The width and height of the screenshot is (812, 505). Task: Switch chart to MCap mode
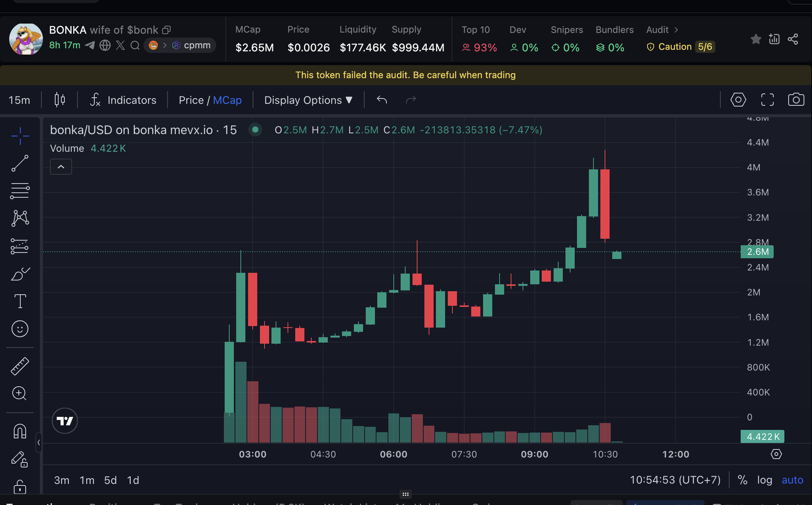(x=227, y=100)
